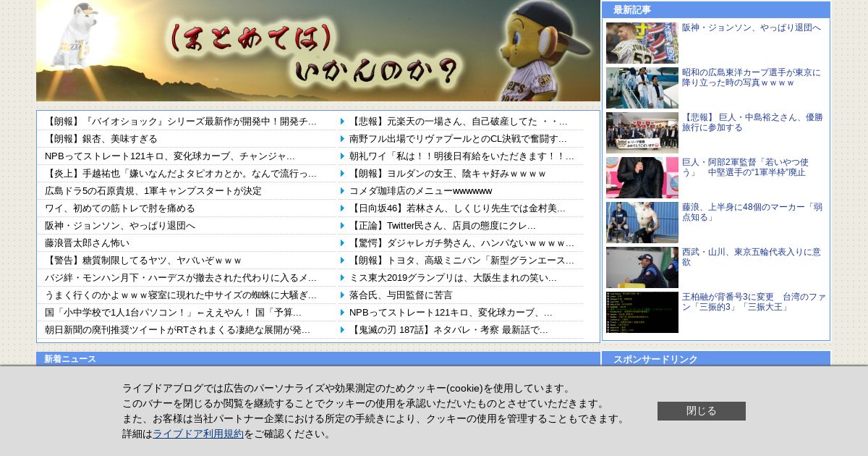Viewport: 868px width, 456px height.
Task: Click the 新着ニュース section header
Action: [318, 358]
